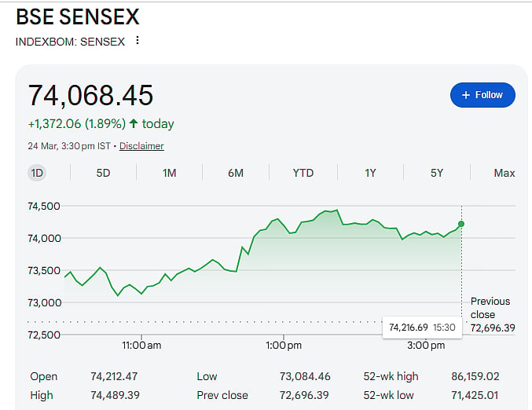Open the Disclaimer link

pyautogui.click(x=141, y=146)
